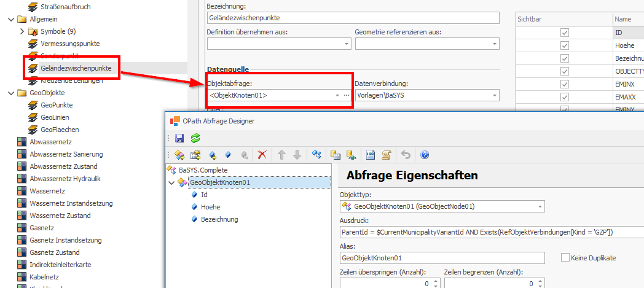Open the Datenverbindung dropdown
The image size is (644, 288).
pyautogui.click(x=494, y=95)
